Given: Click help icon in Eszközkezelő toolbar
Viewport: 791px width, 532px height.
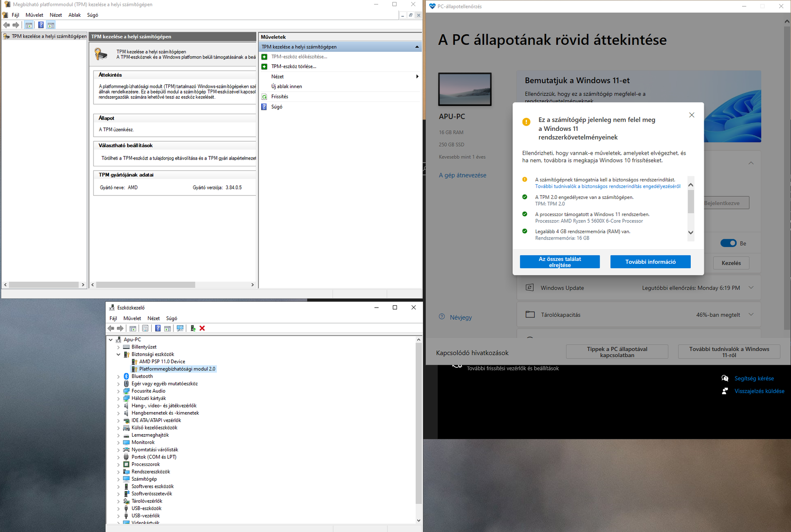Looking at the screenshot, I should [x=158, y=328].
